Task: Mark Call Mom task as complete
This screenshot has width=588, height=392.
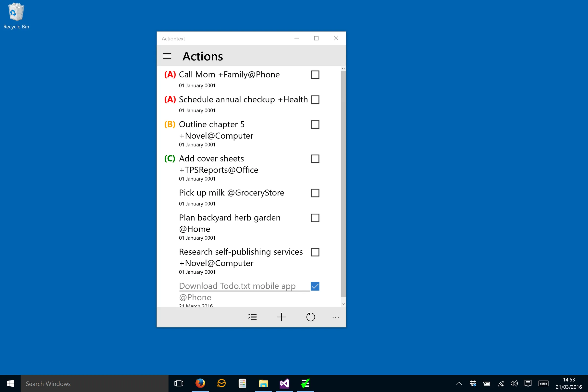Action: tap(315, 74)
